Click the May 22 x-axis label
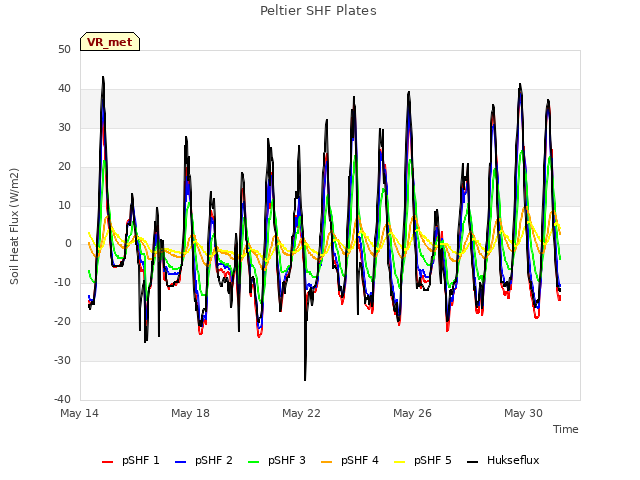Image resolution: width=640 pixels, height=480 pixels. point(302,413)
